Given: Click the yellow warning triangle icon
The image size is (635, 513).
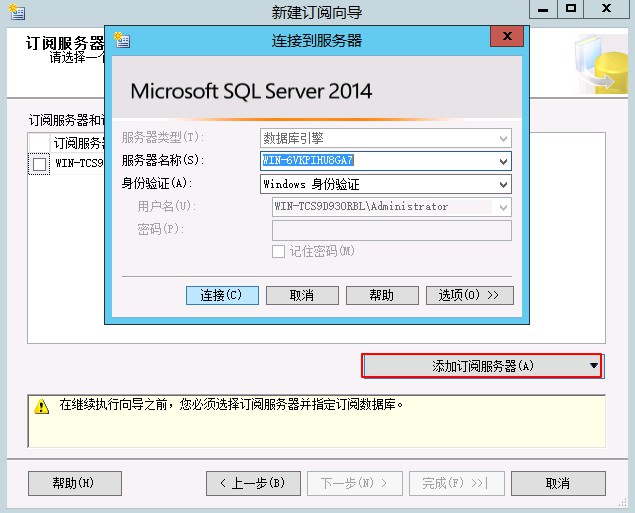Looking at the screenshot, I should coord(41,407).
